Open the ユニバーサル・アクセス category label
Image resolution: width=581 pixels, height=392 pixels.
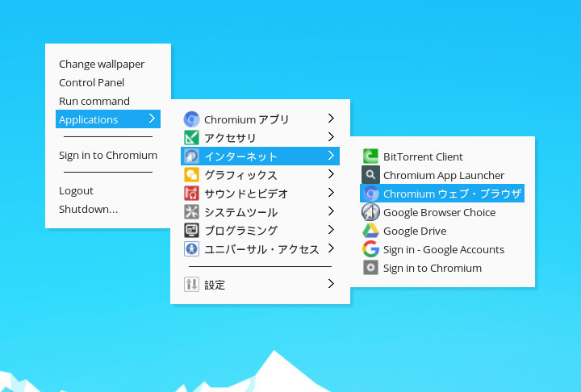261,249
